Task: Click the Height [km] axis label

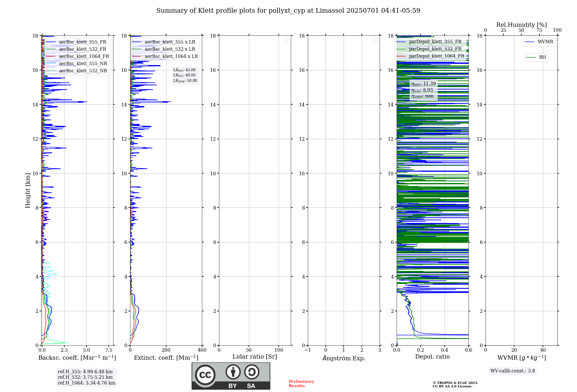Action: coord(28,191)
